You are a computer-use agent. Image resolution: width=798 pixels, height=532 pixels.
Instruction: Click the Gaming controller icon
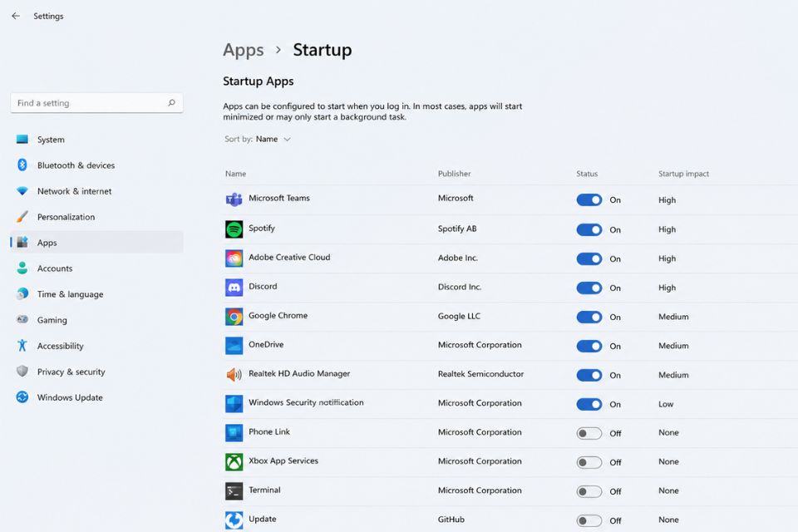click(22, 319)
